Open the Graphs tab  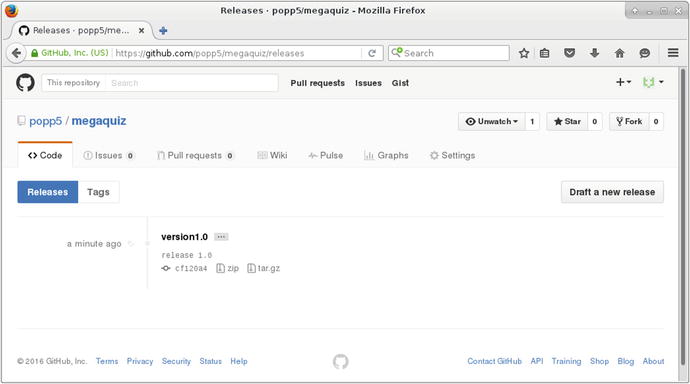(386, 155)
